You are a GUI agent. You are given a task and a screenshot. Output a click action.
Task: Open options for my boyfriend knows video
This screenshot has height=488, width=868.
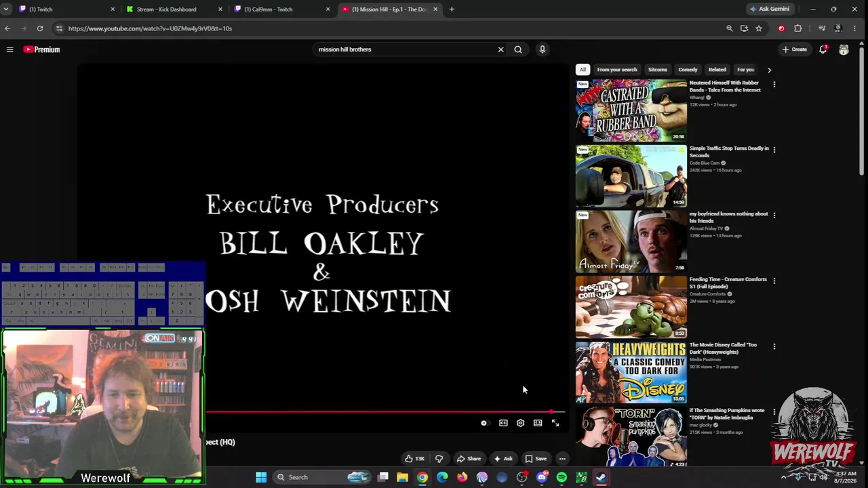coord(774,216)
